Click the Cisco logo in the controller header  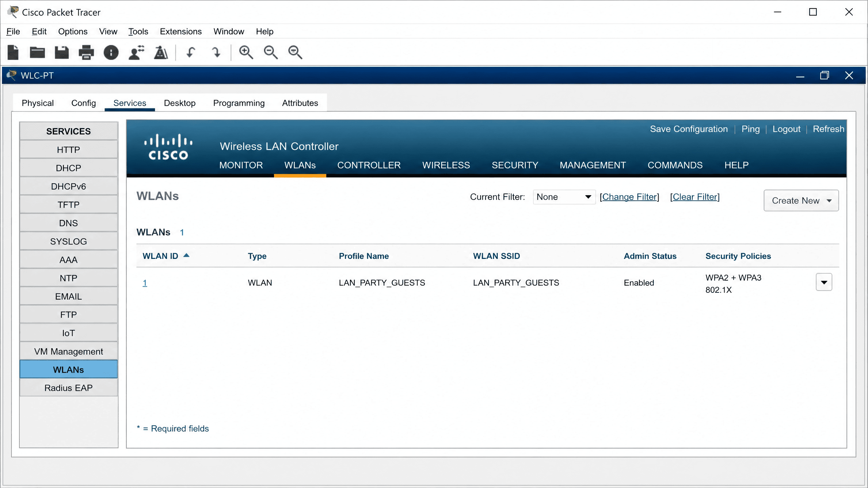click(168, 147)
